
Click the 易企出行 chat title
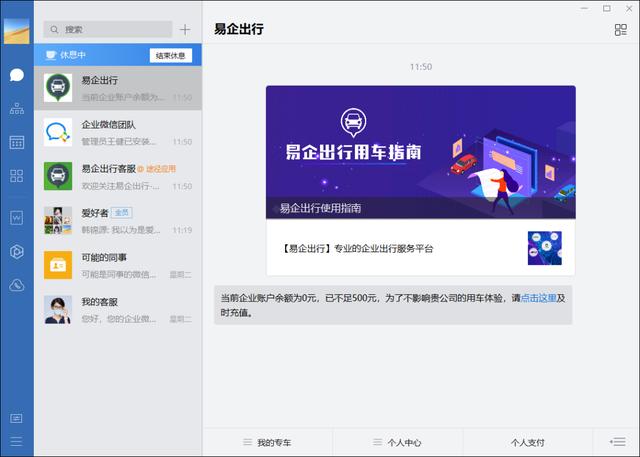[x=239, y=29]
